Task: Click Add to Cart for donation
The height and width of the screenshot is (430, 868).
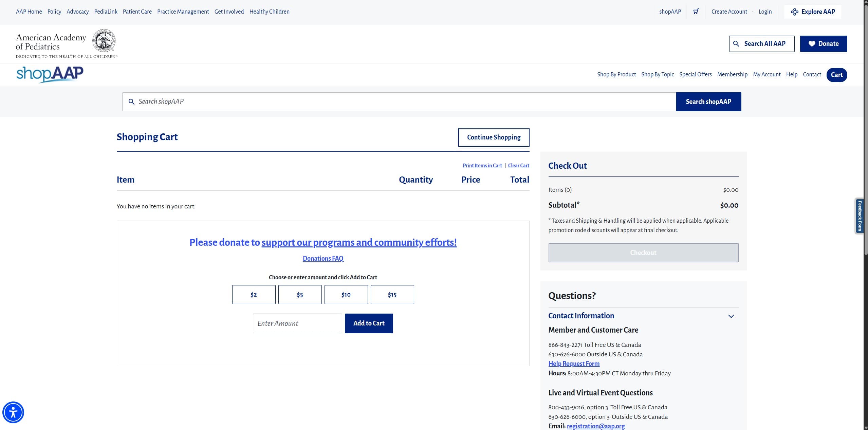Action: (x=369, y=323)
